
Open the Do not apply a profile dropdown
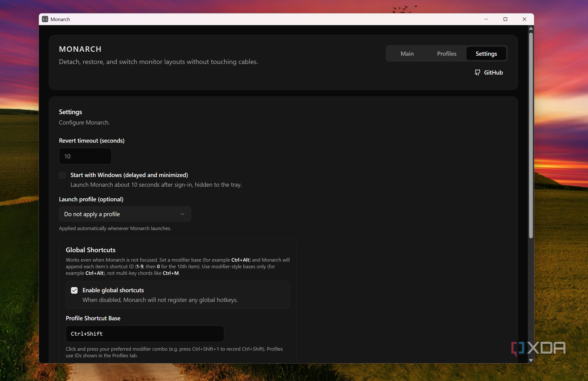[124, 214]
